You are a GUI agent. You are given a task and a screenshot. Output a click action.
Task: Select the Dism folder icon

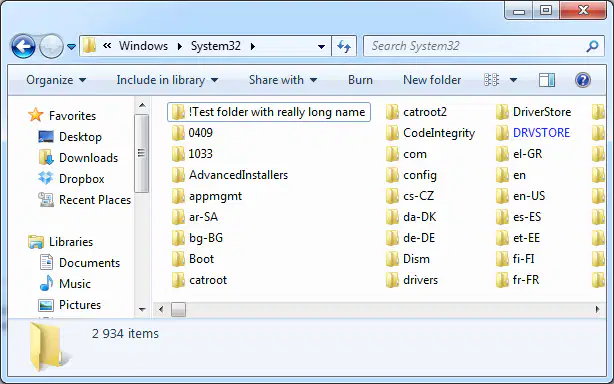pos(392,259)
